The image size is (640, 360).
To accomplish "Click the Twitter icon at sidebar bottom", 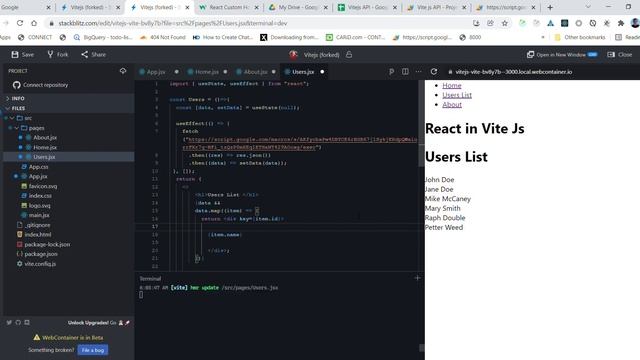I will coord(9,322).
